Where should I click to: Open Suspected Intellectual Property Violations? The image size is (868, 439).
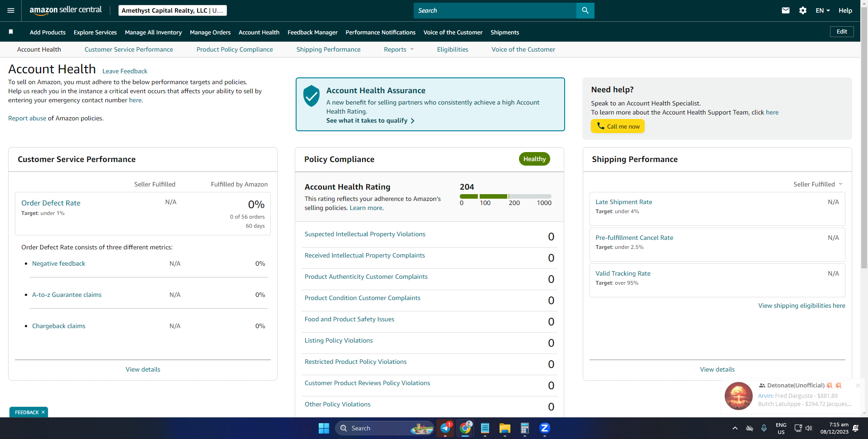pyautogui.click(x=365, y=234)
